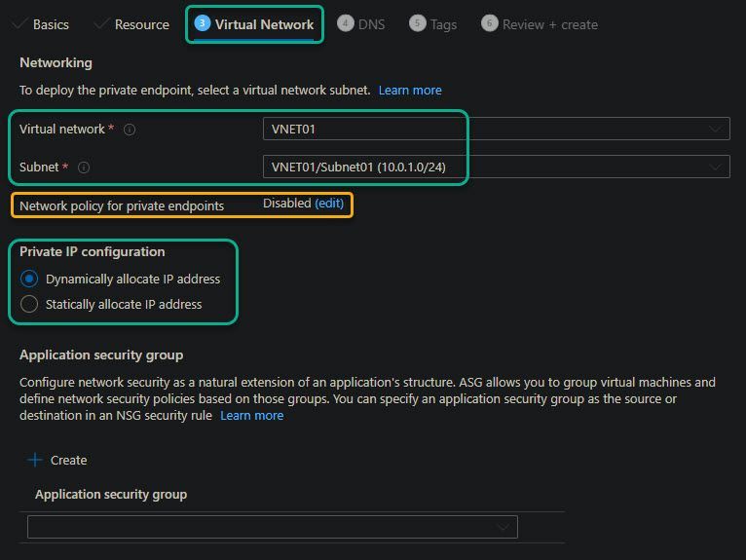Viewport: 746px width, 560px height.
Task: Click the Basics completed checkmark icon
Action: (19, 23)
